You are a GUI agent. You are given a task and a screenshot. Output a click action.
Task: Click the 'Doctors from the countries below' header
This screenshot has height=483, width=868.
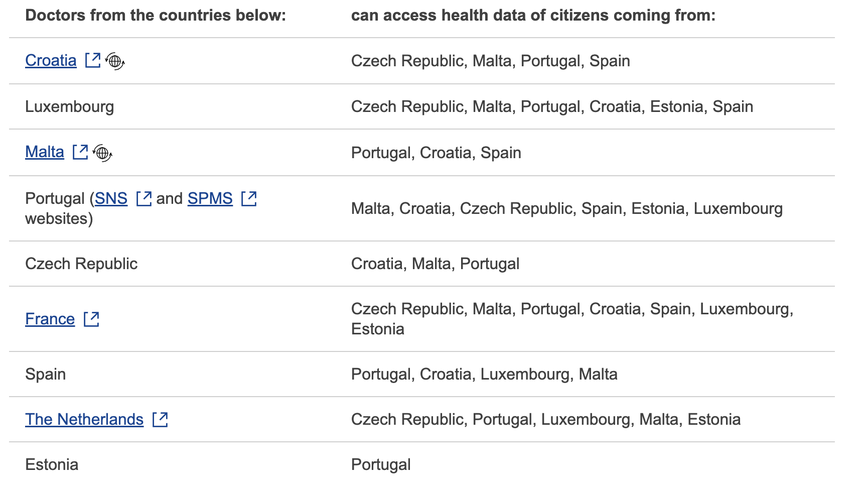click(x=156, y=16)
